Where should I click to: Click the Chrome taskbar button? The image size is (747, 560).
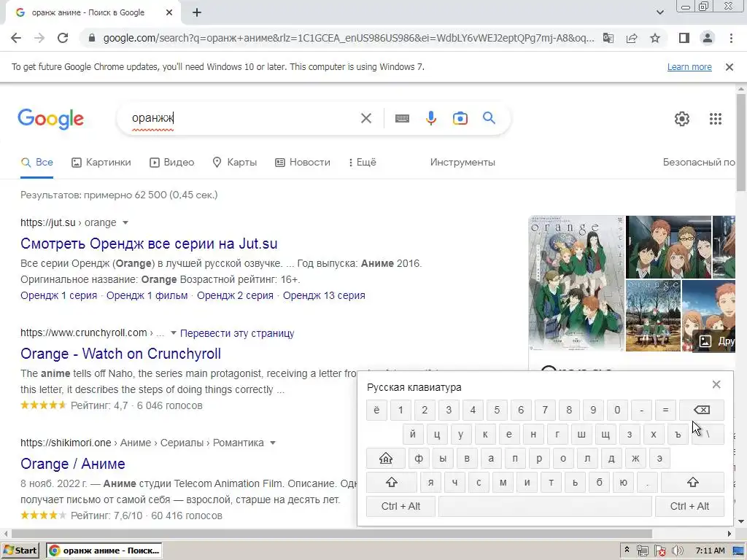[x=104, y=551]
